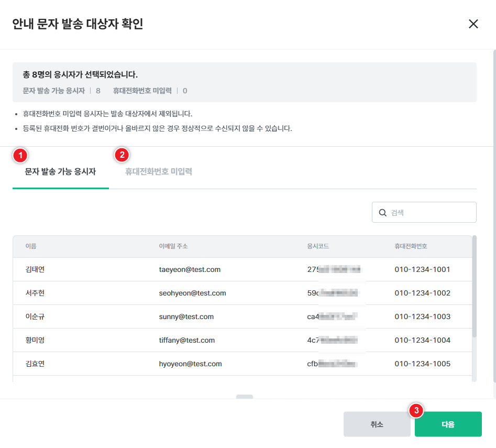Click the 휴대전화번호 column header

(x=411, y=246)
